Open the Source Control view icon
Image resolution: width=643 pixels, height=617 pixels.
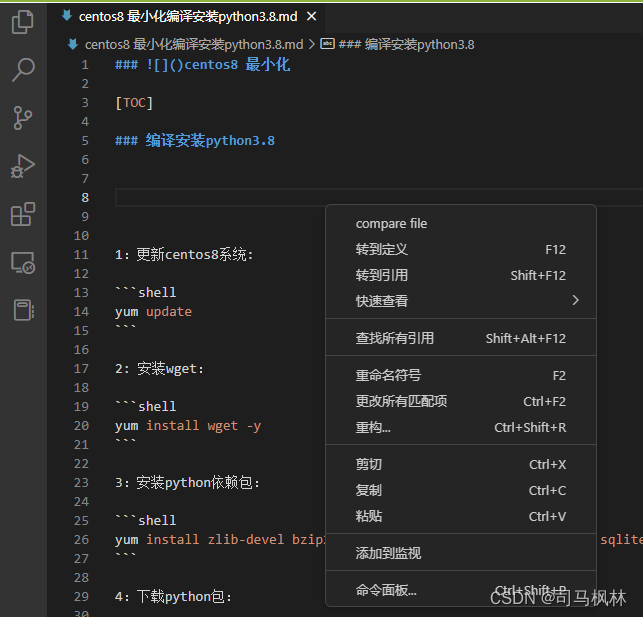[x=23, y=118]
